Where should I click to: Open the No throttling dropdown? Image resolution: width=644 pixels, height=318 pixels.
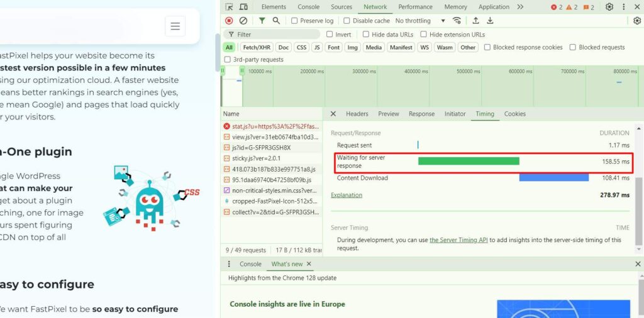pyautogui.click(x=420, y=21)
